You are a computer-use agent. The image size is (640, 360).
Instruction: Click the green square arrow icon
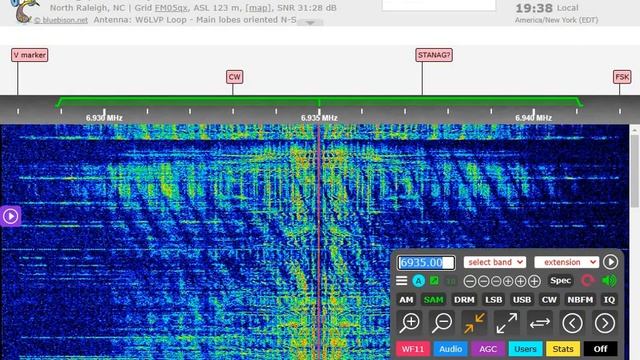pyautogui.click(x=434, y=280)
